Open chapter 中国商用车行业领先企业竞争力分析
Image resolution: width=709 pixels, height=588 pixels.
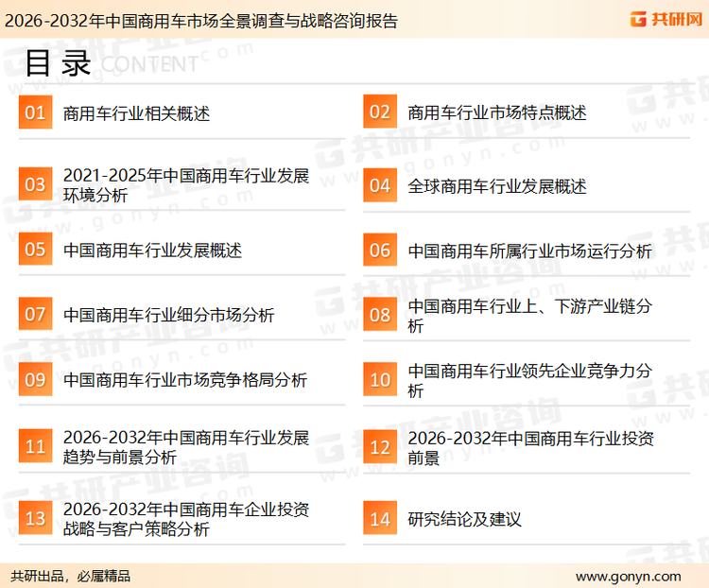coord(529,380)
